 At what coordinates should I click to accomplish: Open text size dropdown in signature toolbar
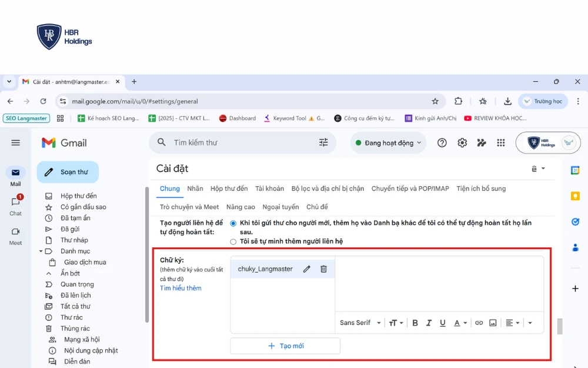pos(396,323)
